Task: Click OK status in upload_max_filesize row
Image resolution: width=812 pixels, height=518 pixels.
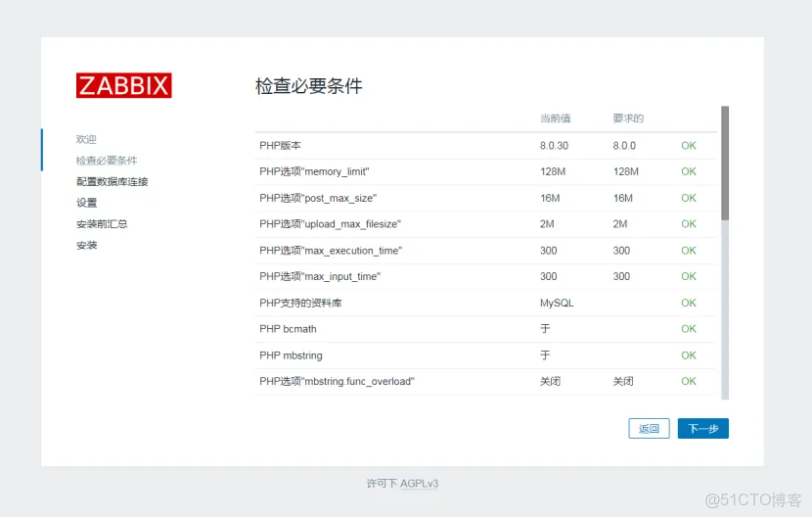Action: click(689, 224)
